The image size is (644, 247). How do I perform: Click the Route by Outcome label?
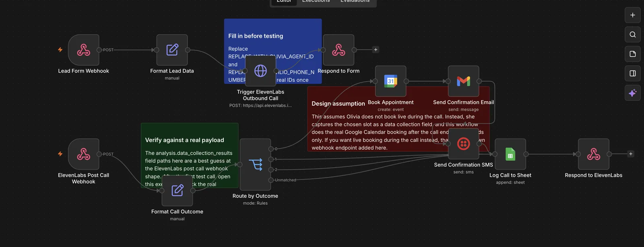255,196
